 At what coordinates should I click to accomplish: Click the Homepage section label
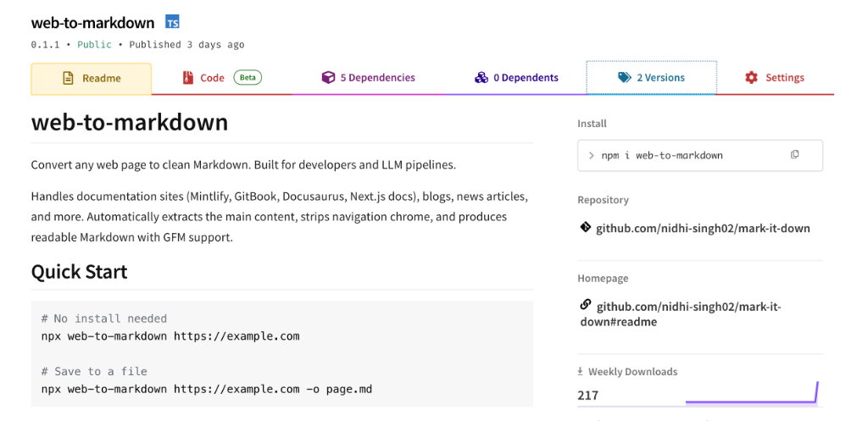click(x=603, y=279)
